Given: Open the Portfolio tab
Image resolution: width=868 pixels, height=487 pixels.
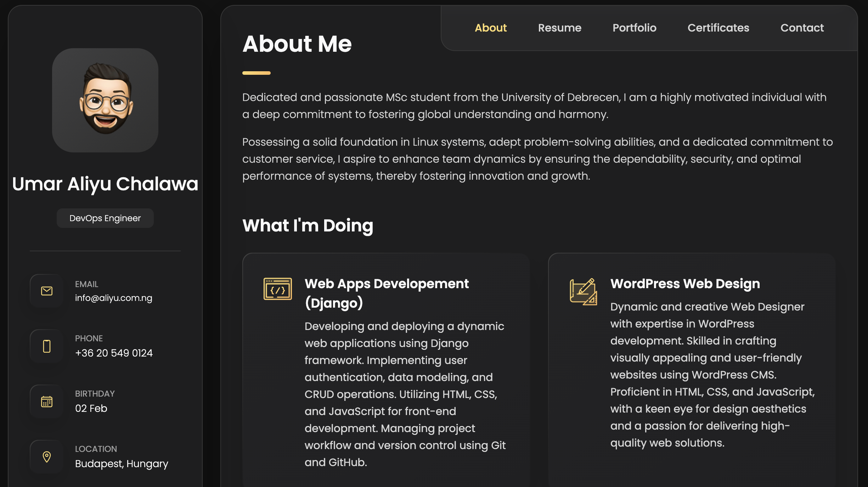Looking at the screenshot, I should pyautogui.click(x=634, y=28).
